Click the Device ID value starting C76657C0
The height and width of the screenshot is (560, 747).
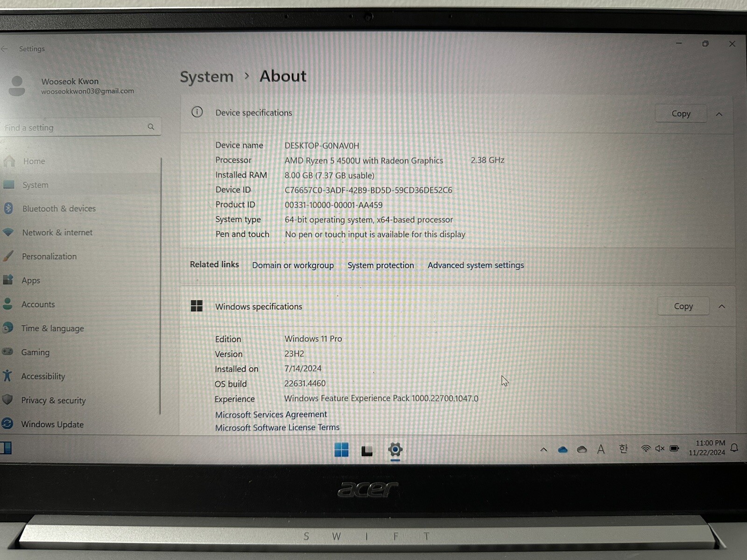[368, 190]
